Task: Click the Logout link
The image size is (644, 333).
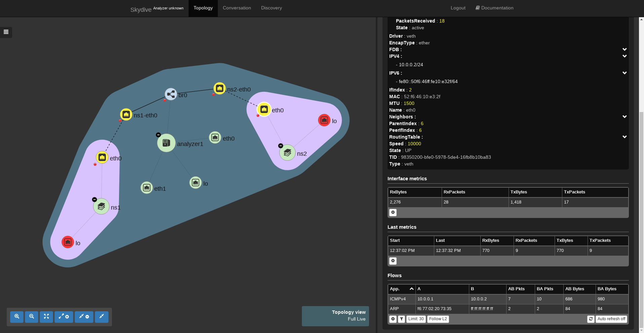Action: tap(458, 8)
